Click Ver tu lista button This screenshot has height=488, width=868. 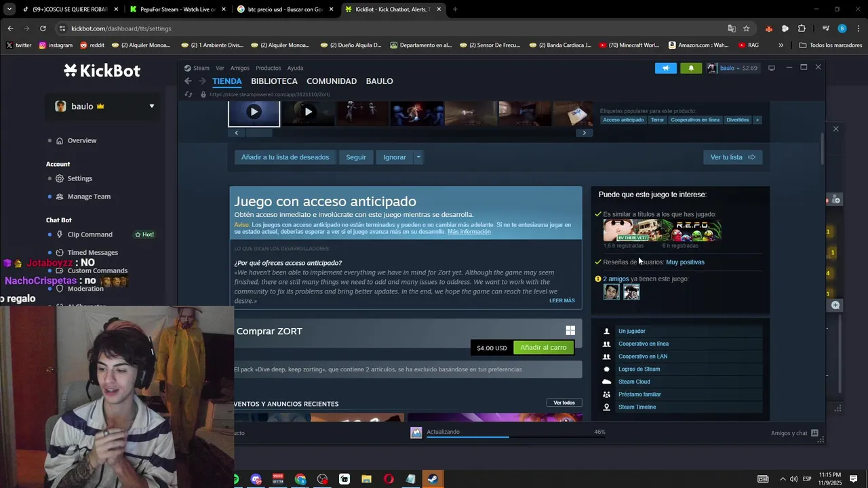pos(732,157)
